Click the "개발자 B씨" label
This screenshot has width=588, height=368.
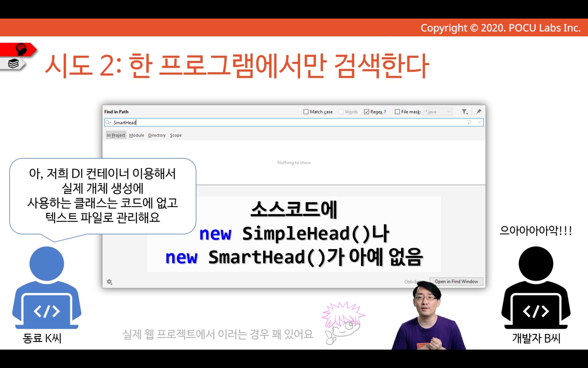click(x=536, y=338)
